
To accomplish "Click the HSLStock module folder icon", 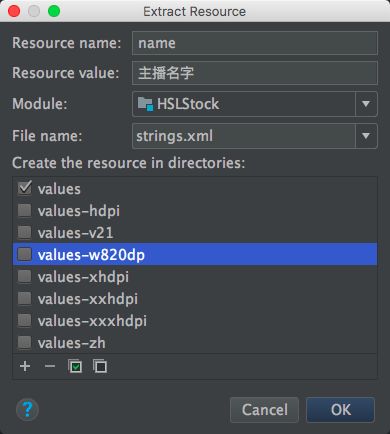I will [x=145, y=104].
